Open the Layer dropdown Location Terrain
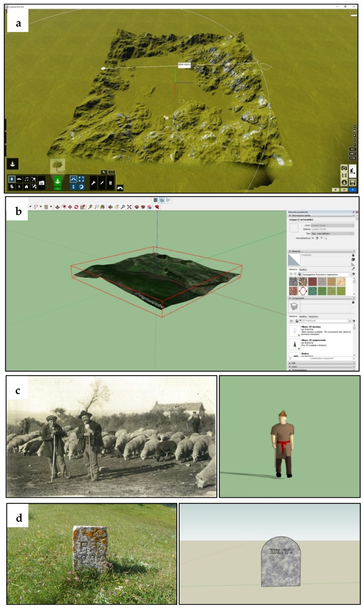The height and width of the screenshot is (609, 364). coord(332,225)
